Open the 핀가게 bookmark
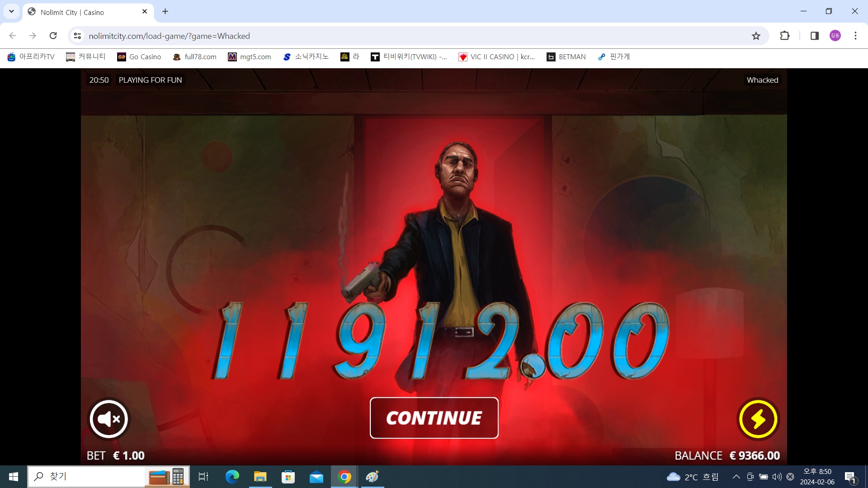 click(613, 56)
